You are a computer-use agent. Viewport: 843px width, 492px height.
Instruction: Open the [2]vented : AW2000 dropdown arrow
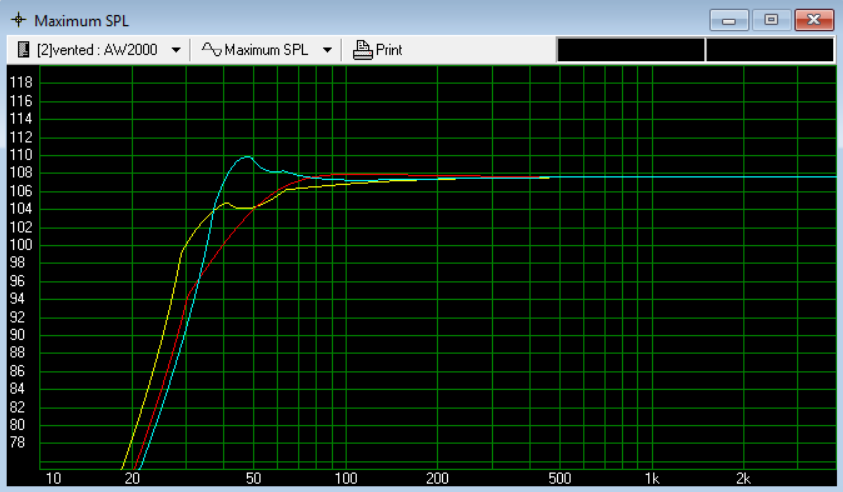176,50
